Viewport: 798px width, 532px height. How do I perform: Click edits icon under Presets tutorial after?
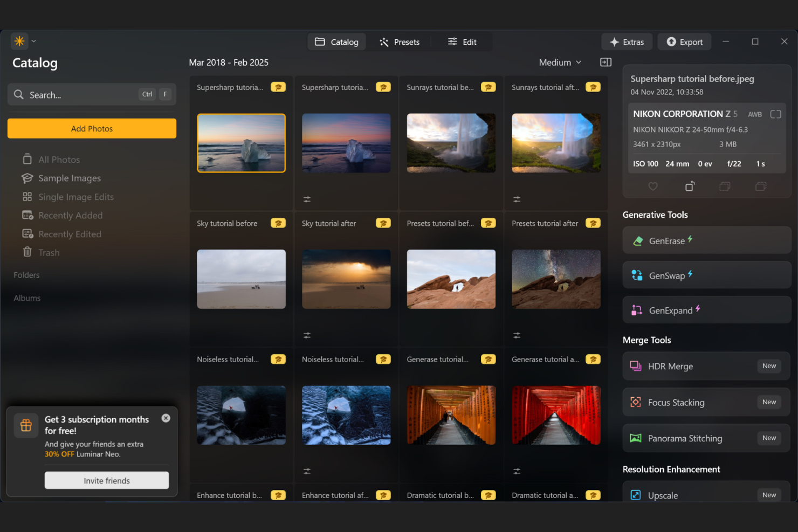click(517, 335)
